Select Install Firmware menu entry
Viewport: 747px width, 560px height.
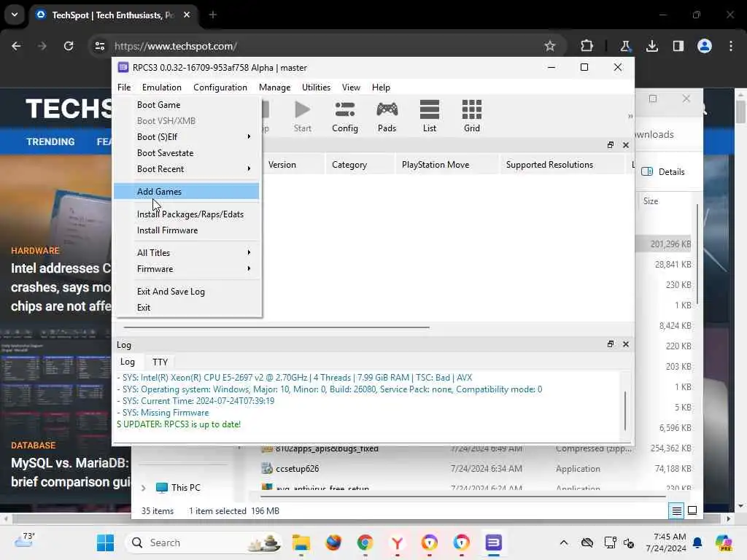point(187,230)
